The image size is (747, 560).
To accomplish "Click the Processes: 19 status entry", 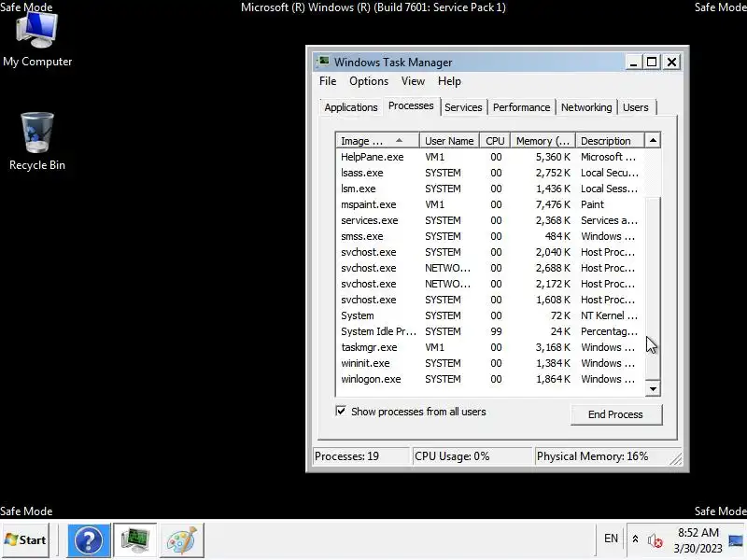I will point(361,456).
